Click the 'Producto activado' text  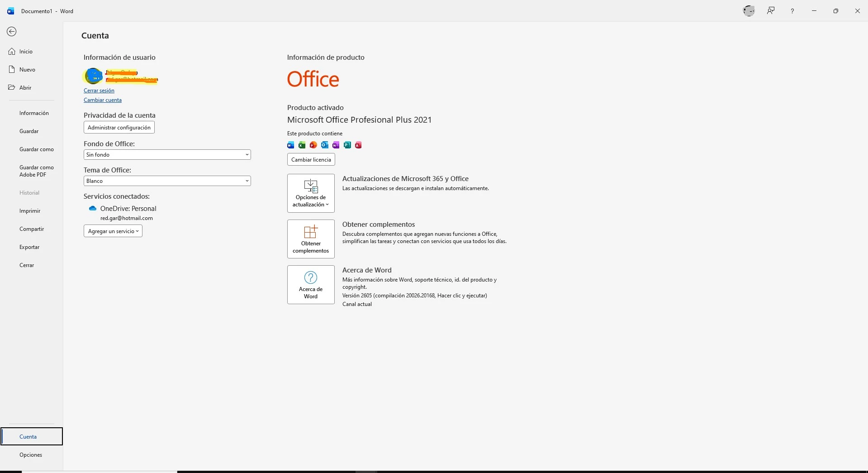[x=315, y=108]
